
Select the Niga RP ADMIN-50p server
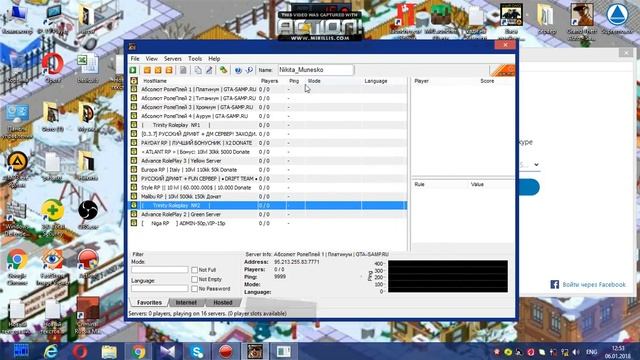pos(268,223)
